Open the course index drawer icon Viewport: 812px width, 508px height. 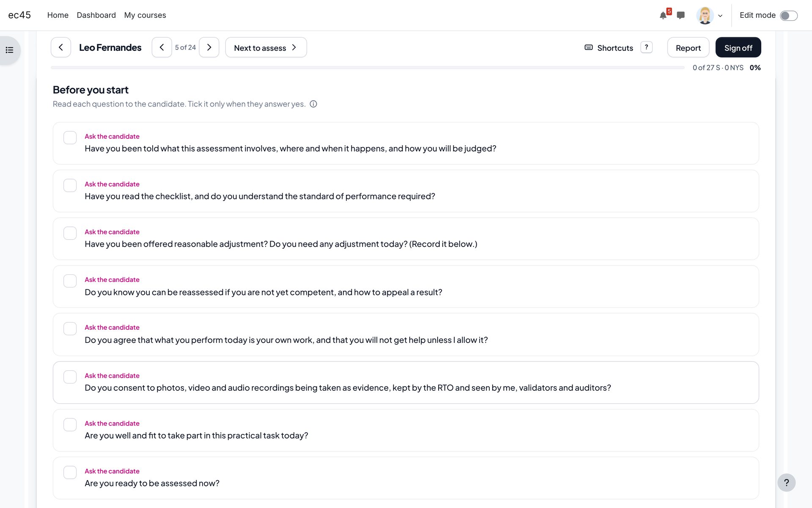10,50
